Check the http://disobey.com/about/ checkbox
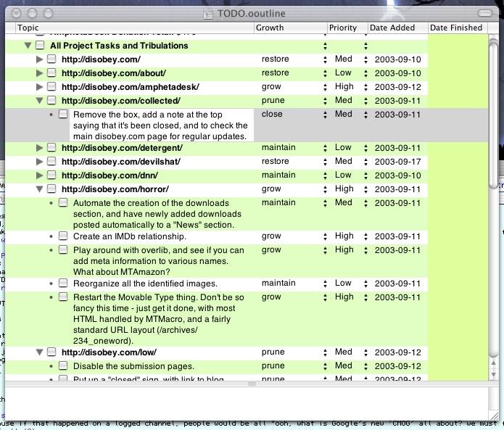This screenshot has width=504, height=430. click(x=51, y=73)
